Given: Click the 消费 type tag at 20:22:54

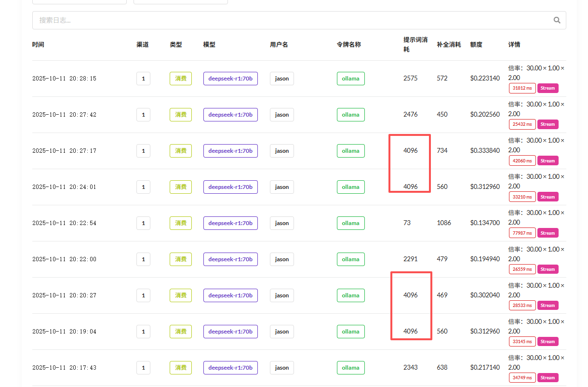Looking at the screenshot, I should click(181, 223).
